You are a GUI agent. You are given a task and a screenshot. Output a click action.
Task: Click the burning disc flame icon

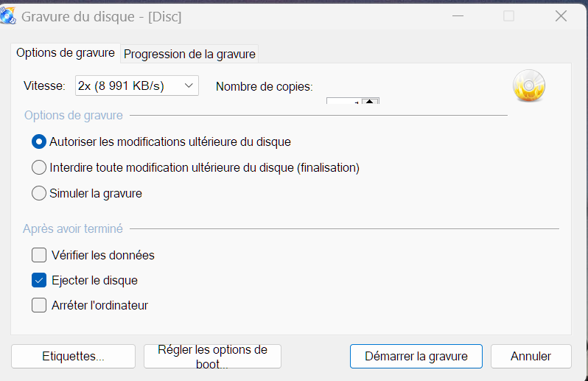(529, 86)
